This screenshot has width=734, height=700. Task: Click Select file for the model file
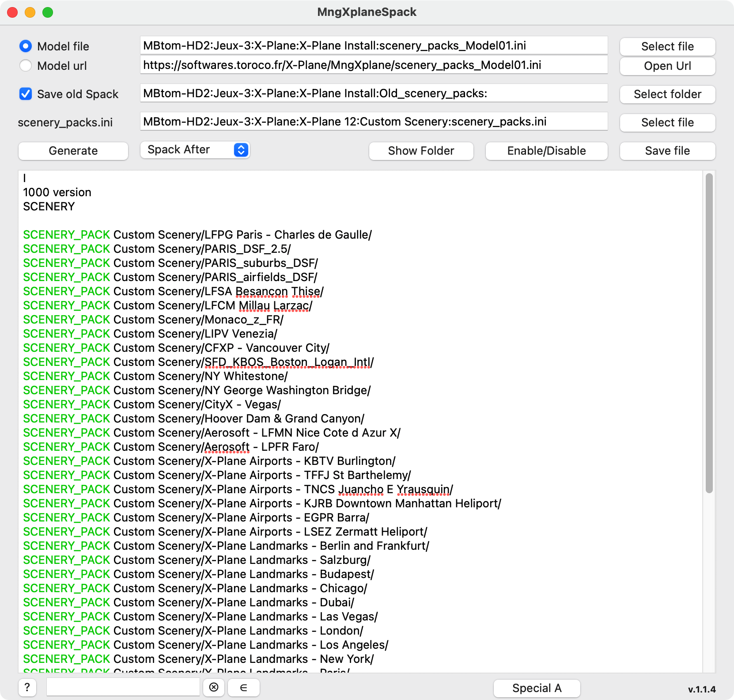pyautogui.click(x=667, y=46)
